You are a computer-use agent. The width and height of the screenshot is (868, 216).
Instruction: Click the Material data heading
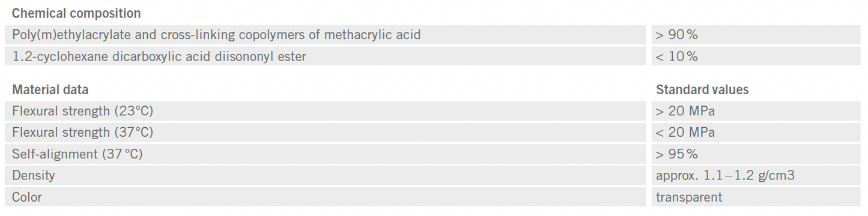point(50,90)
